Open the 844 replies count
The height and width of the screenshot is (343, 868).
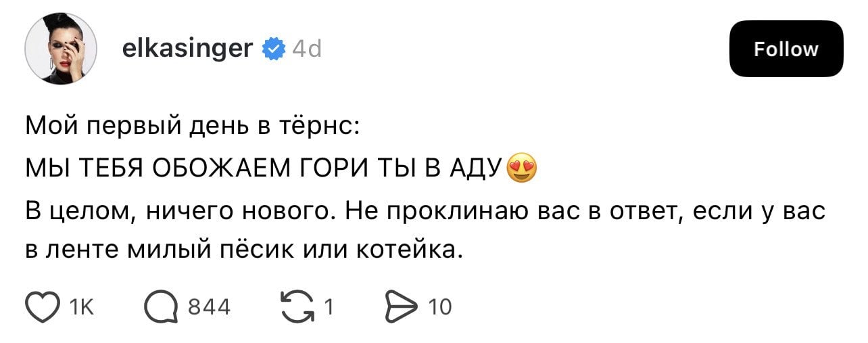[x=208, y=308]
